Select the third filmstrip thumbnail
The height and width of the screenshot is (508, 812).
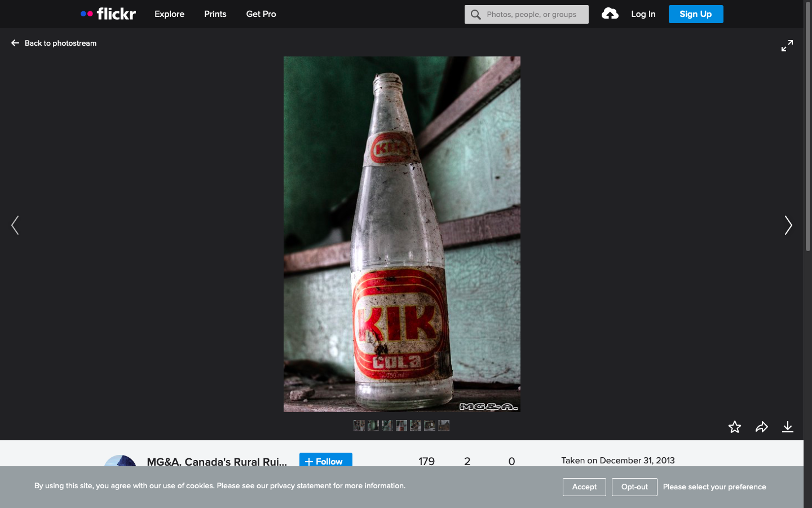coord(387,426)
